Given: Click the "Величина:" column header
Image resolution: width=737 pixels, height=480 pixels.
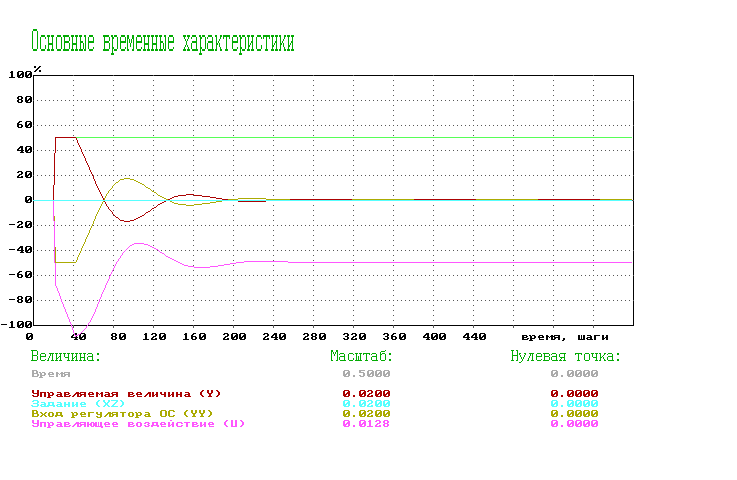Looking at the screenshot, I should (x=66, y=355).
